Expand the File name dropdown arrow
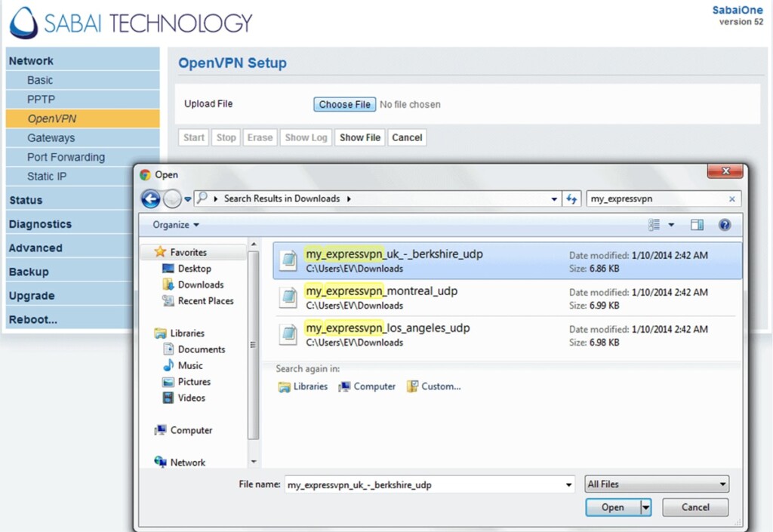Viewport: 773px width, 532px height. click(569, 484)
